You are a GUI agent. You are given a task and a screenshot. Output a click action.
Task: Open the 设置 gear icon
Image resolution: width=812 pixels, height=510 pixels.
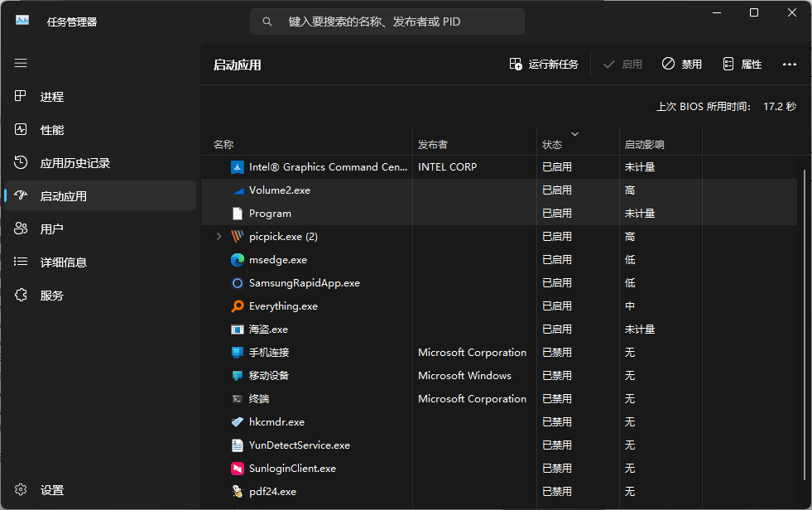(20, 489)
